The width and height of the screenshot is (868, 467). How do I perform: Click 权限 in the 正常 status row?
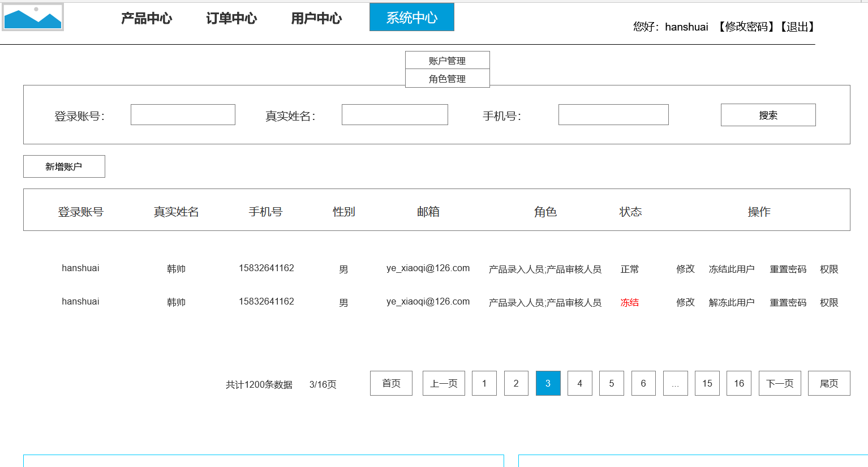point(829,269)
